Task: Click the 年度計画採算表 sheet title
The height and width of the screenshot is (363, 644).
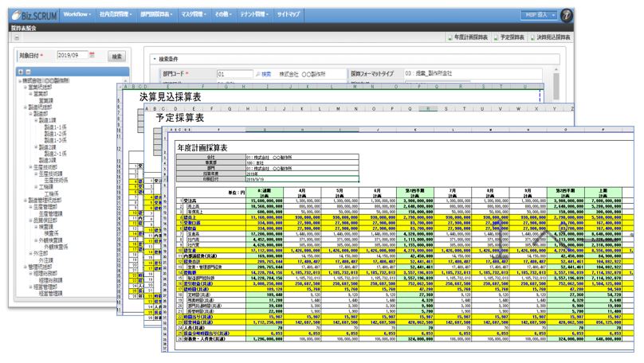Action: [202, 148]
